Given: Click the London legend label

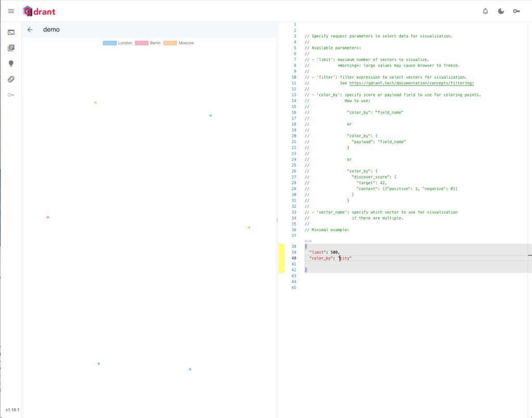Looking at the screenshot, I should pos(125,43).
